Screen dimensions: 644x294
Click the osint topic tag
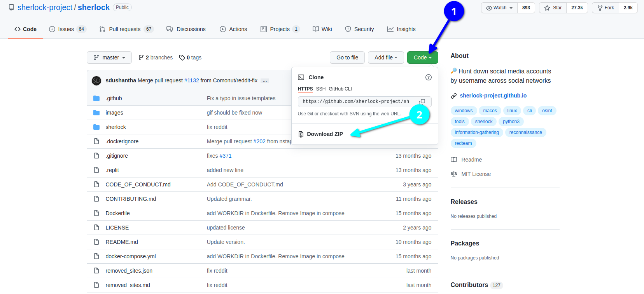[x=547, y=111]
